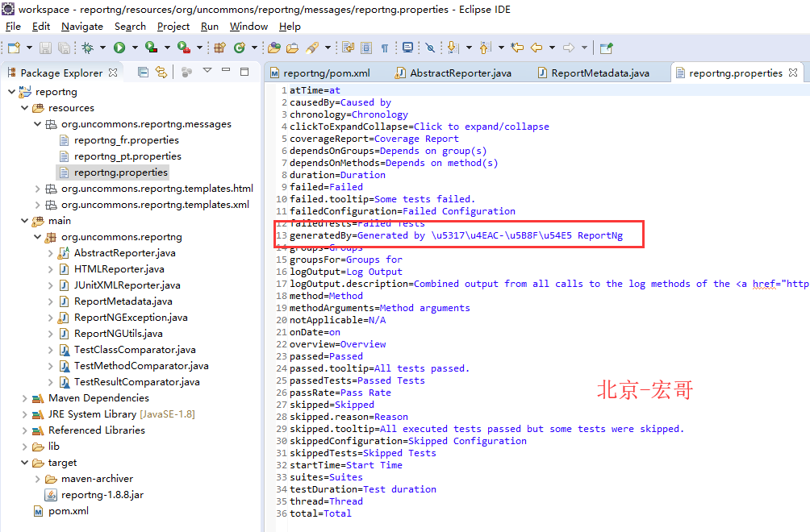Click the Search flashlight icon
The image size is (810, 532).
312,48
